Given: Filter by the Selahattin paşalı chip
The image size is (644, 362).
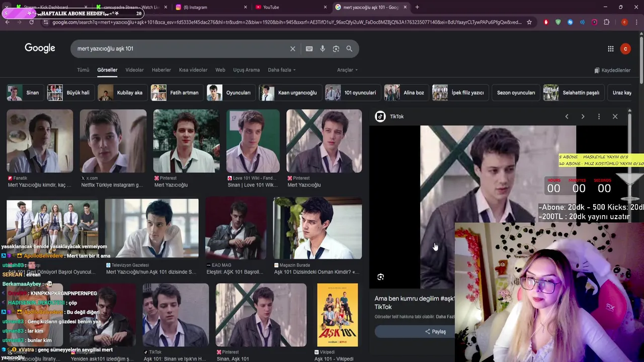Looking at the screenshot, I should tap(573, 93).
